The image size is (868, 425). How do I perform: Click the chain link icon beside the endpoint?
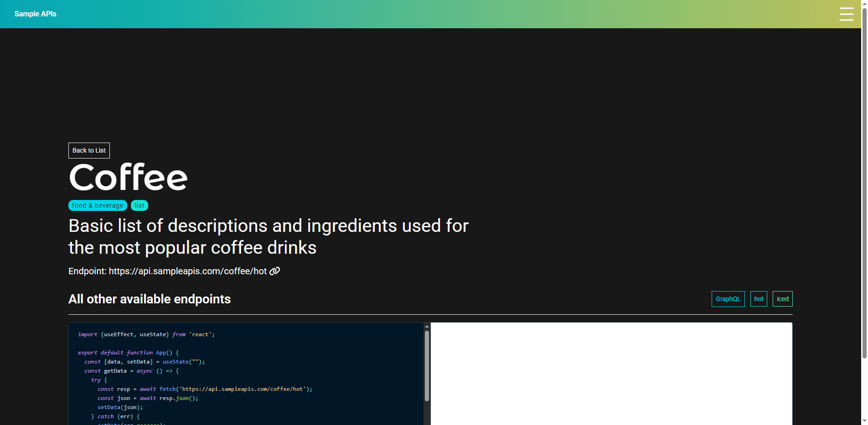pos(274,271)
